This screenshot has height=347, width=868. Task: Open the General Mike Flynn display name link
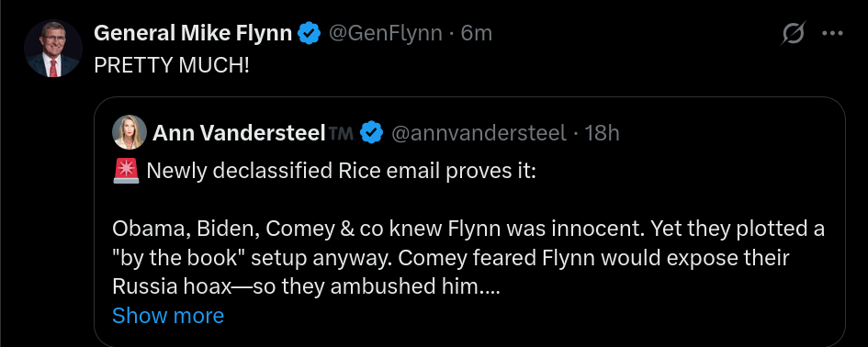point(193,33)
